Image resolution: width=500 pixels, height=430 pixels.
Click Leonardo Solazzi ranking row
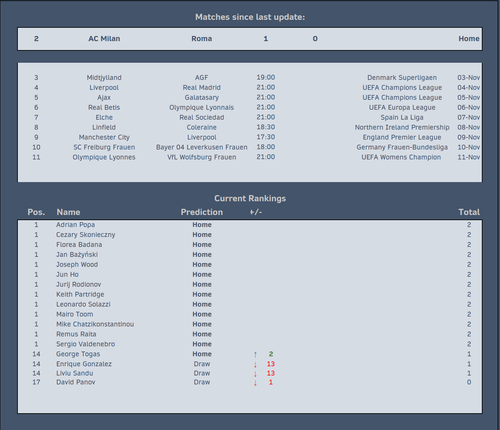[x=250, y=305]
